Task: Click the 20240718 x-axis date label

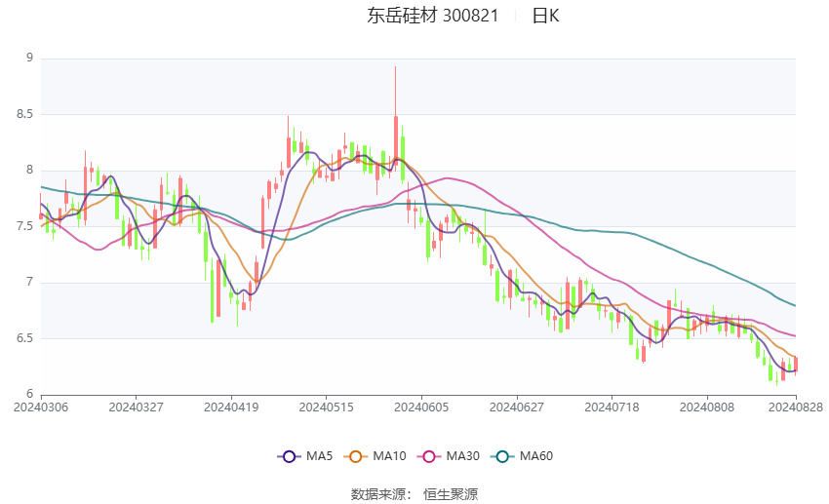Action: (612, 407)
